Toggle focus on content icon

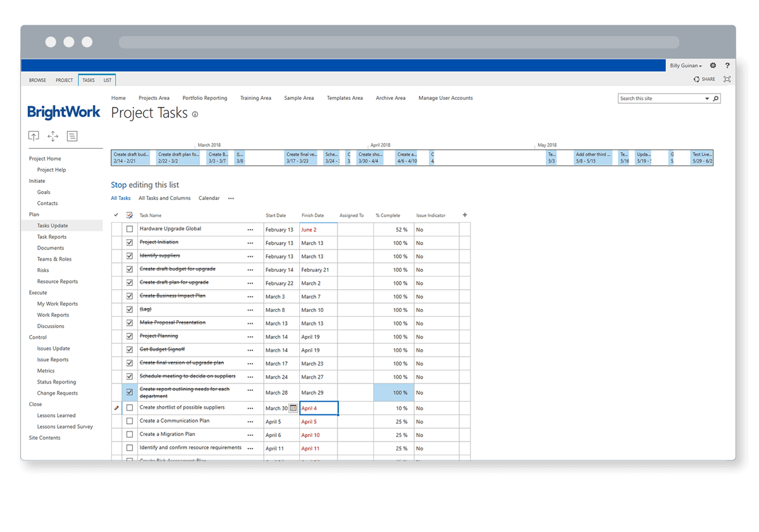[x=727, y=79]
